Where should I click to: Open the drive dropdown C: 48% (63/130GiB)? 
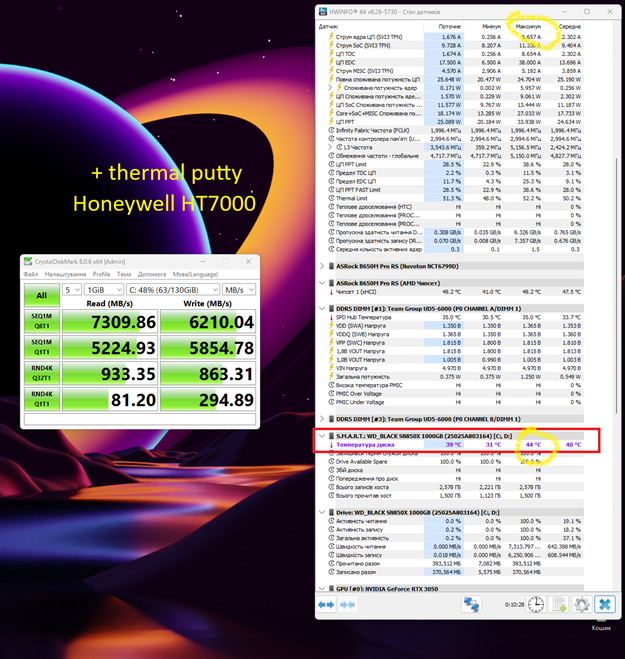[x=173, y=290]
